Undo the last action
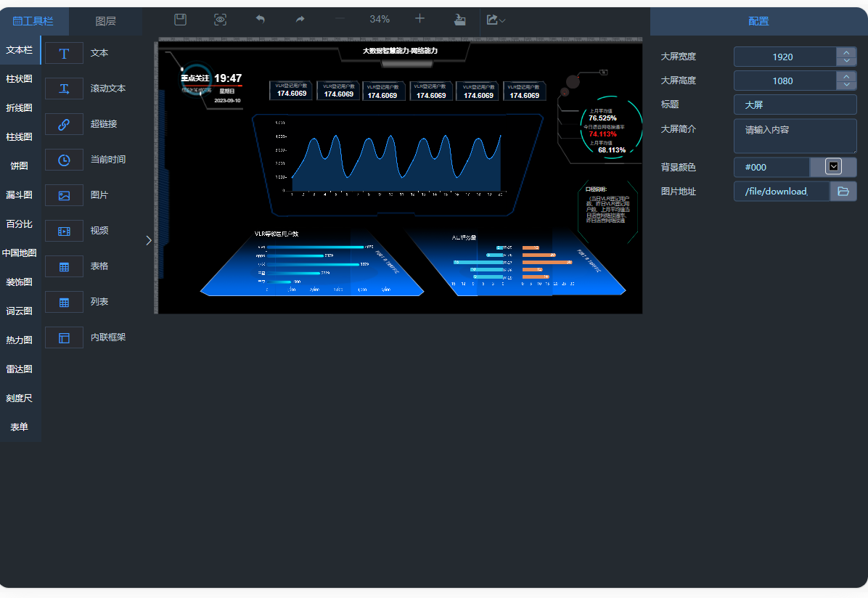Screen dimensions: 868x598 [x=261, y=20]
